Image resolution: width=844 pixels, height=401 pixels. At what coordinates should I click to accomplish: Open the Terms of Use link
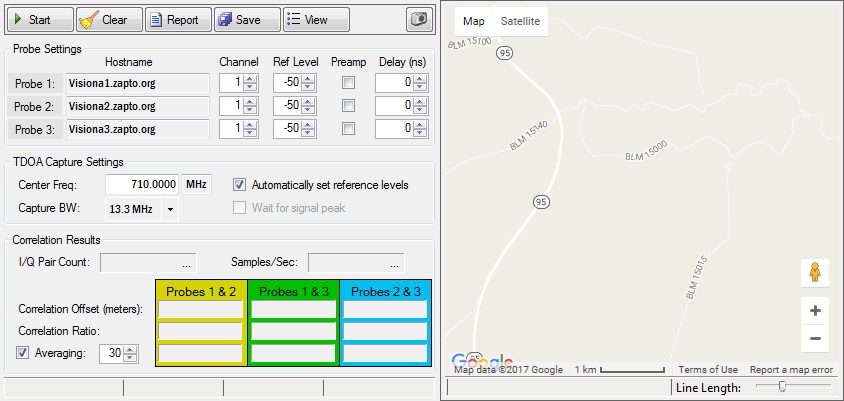pyautogui.click(x=707, y=370)
